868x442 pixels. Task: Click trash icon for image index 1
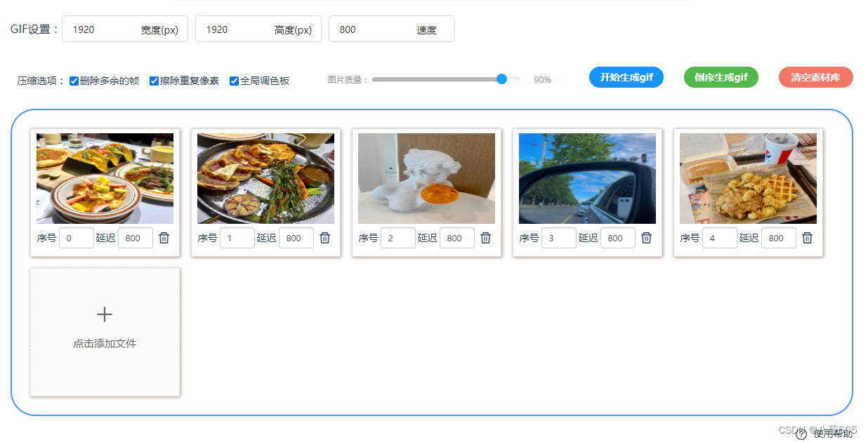[324, 238]
